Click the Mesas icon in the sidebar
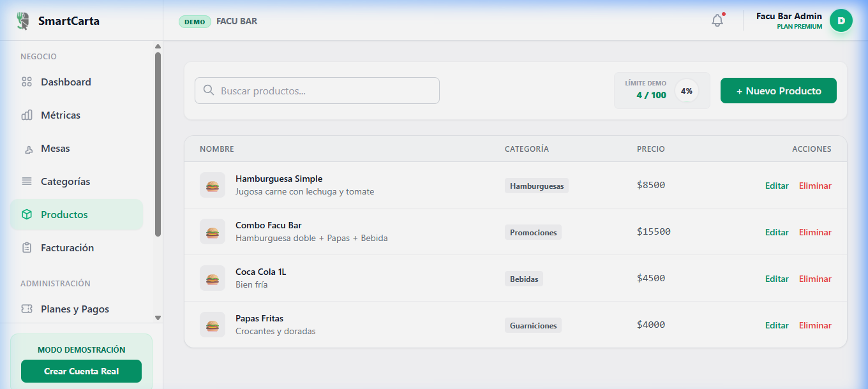 click(x=26, y=148)
